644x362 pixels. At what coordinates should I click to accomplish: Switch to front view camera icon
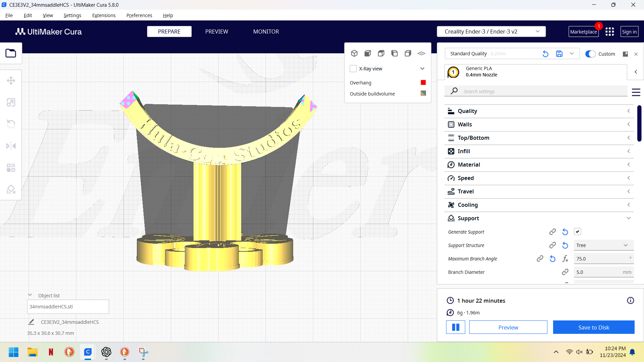[368, 53]
